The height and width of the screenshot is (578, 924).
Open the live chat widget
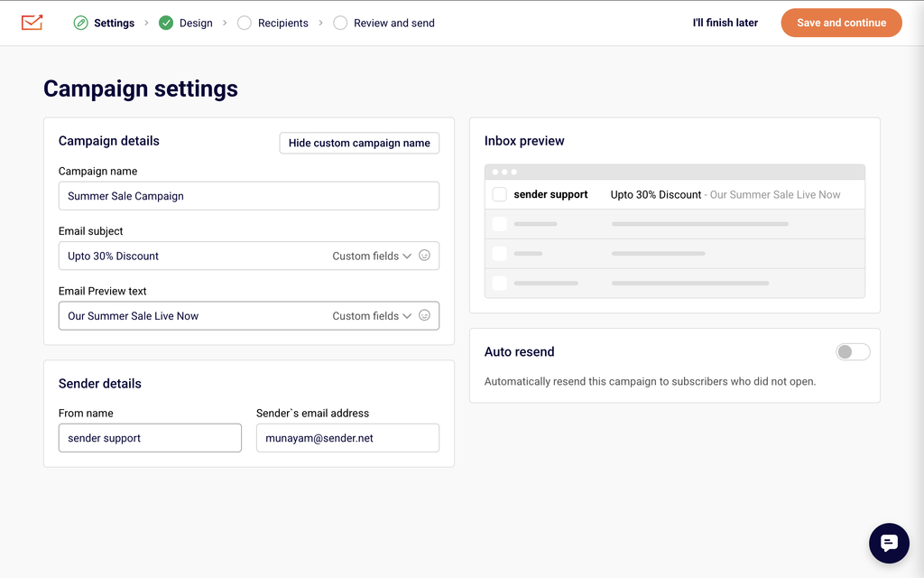pos(889,543)
